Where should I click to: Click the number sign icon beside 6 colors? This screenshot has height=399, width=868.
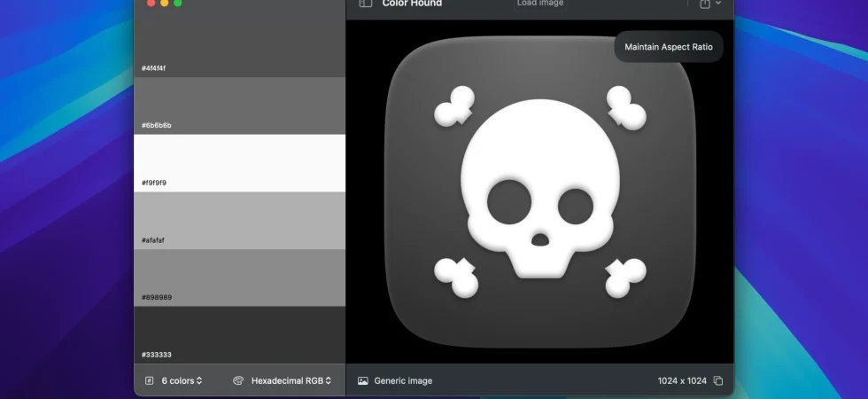click(x=150, y=380)
